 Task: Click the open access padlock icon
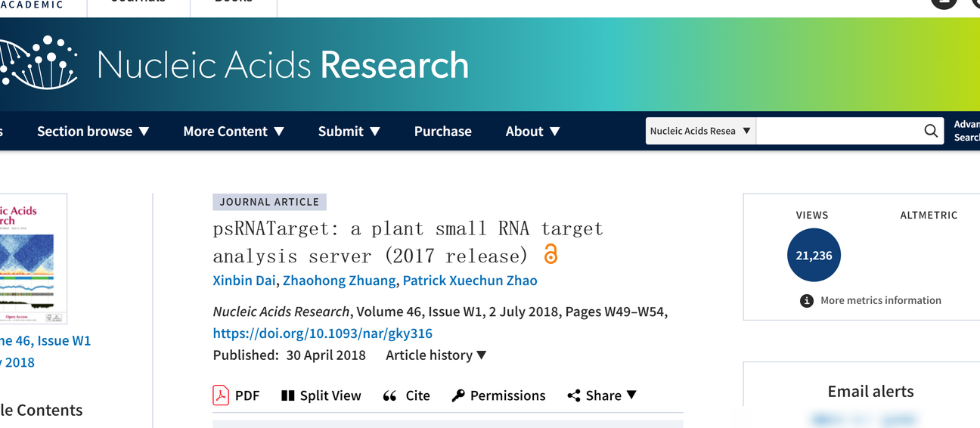tap(550, 254)
